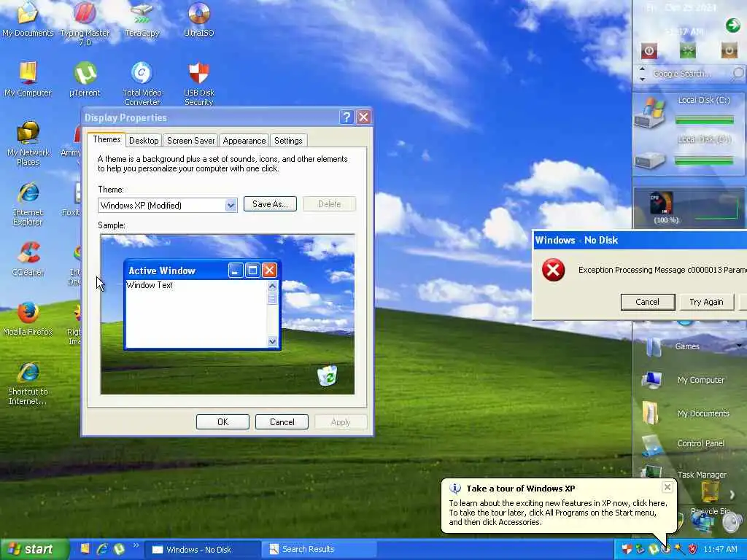The image size is (747, 560).
Task: Click µTorrent icon in quick launch
Action: [x=119, y=549]
